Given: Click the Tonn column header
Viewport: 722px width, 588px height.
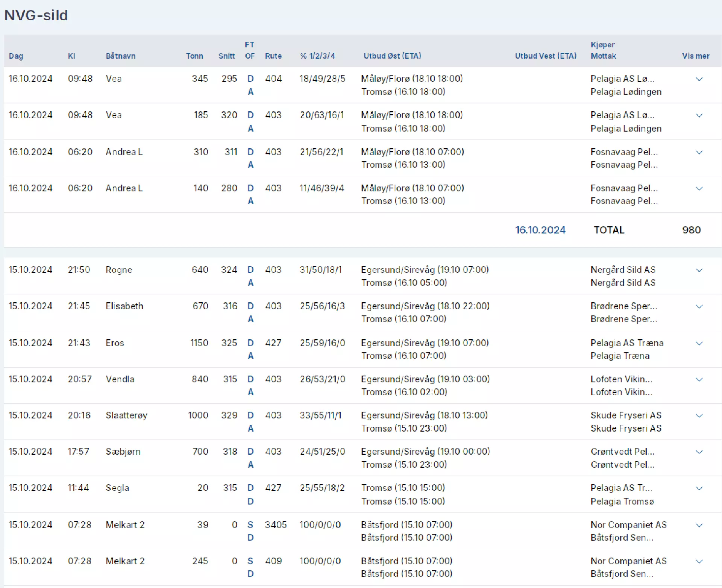Looking at the screenshot, I should 194,56.
